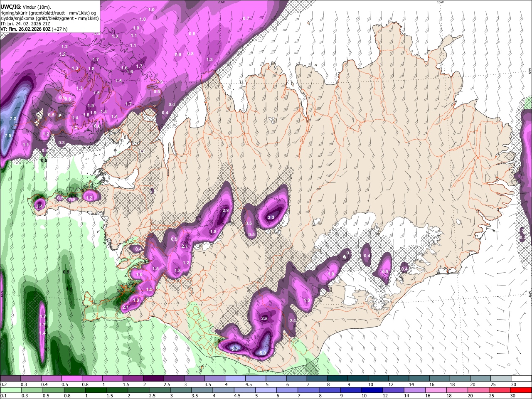Click the 25 label in bottom legend row

[492, 396]
